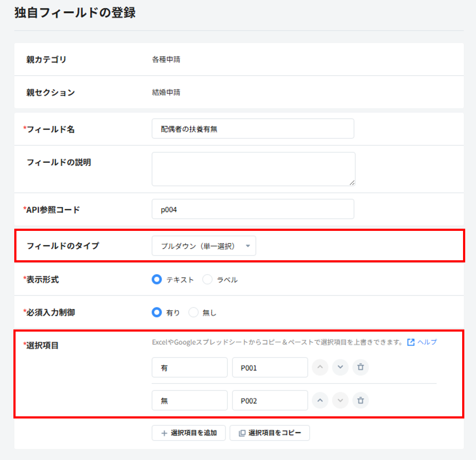Open the フィールドのタイプ dropdown
This screenshot has height=460, width=476.
[x=204, y=246]
